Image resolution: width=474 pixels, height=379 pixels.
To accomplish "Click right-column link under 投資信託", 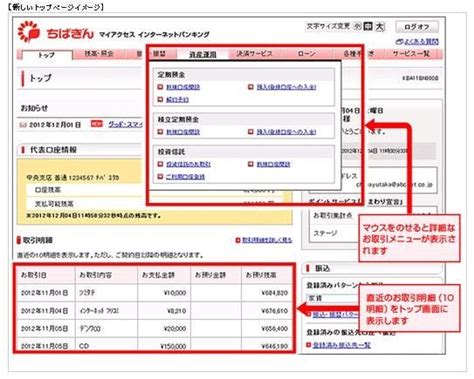I will click(273, 164).
